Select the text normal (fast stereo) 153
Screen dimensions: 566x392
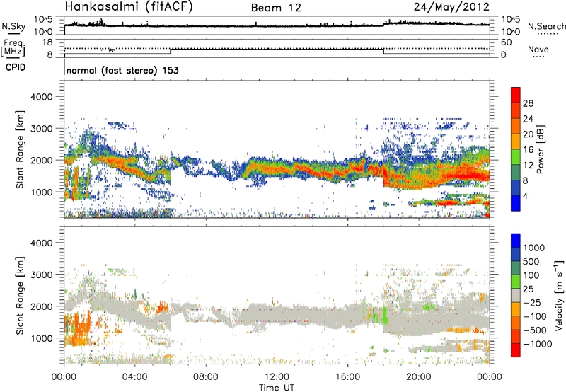click(122, 70)
